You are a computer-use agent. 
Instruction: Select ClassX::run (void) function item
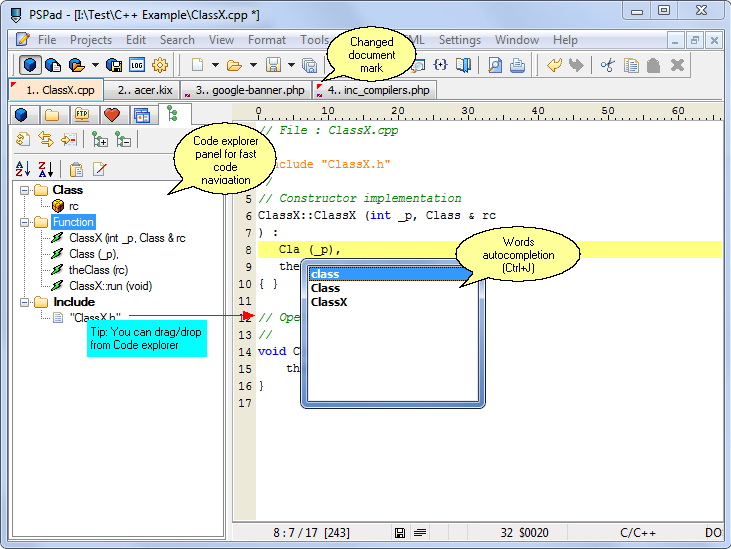point(110,286)
